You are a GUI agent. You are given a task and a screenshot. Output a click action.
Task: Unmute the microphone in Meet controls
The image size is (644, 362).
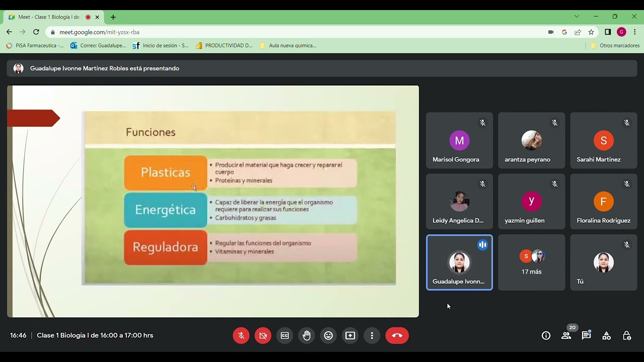pyautogui.click(x=241, y=335)
